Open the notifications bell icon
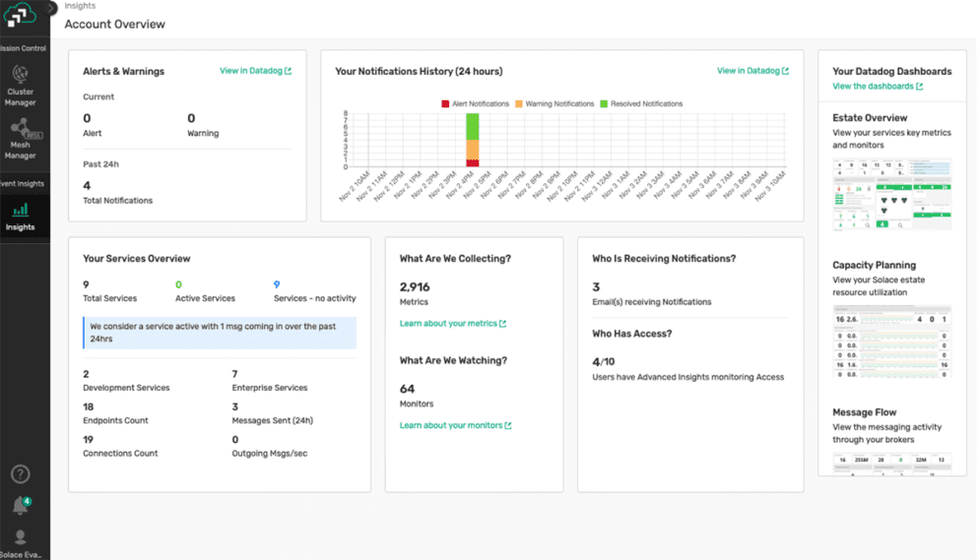 [x=20, y=506]
